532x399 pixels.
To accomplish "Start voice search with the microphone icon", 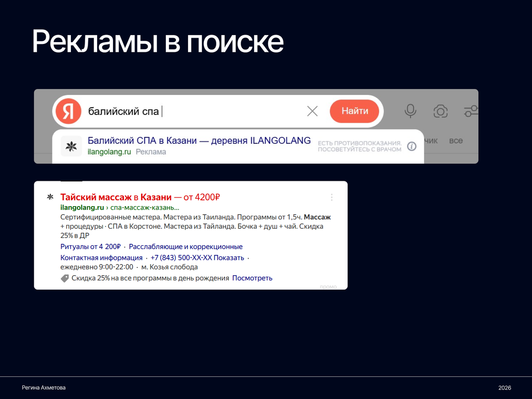I will click(x=411, y=111).
